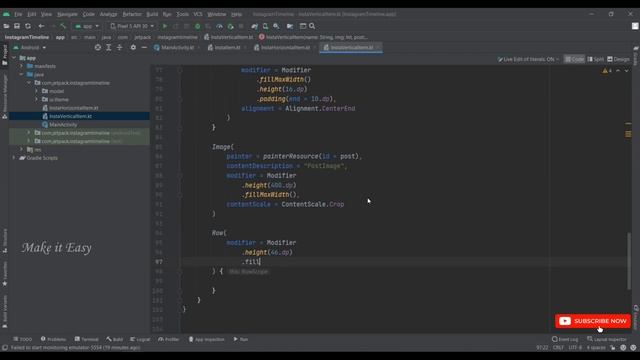Image resolution: width=640 pixels, height=360 pixels.
Task: Open the Profiler tool window
Action: (x=169, y=339)
